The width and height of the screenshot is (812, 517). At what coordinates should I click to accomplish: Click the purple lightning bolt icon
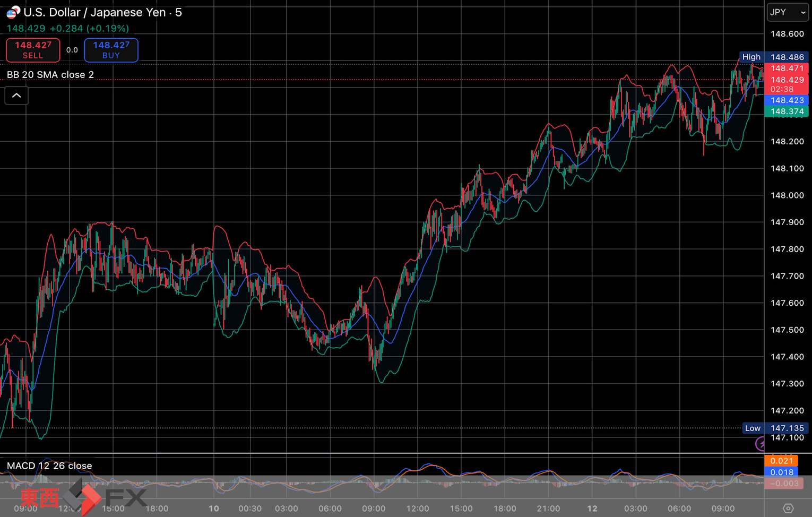click(761, 444)
